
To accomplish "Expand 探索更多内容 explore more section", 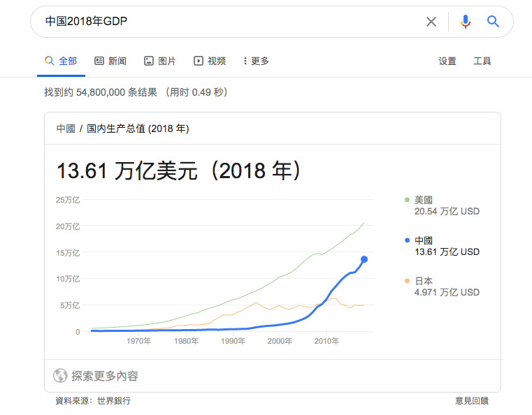I will click(x=105, y=376).
